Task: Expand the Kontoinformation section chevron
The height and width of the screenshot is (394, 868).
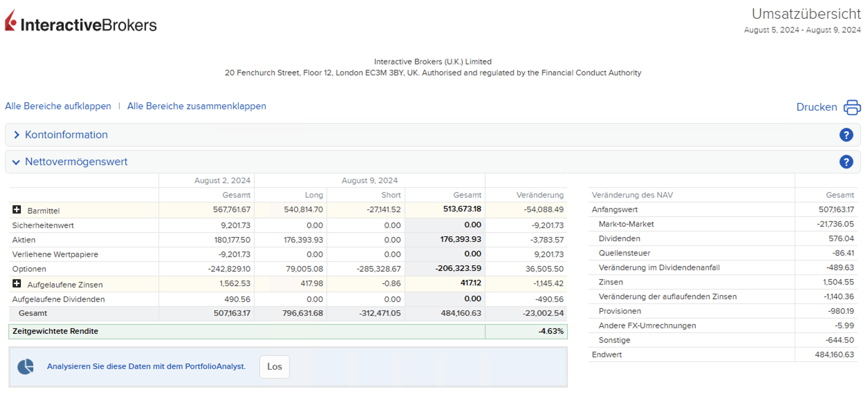Action: point(16,135)
